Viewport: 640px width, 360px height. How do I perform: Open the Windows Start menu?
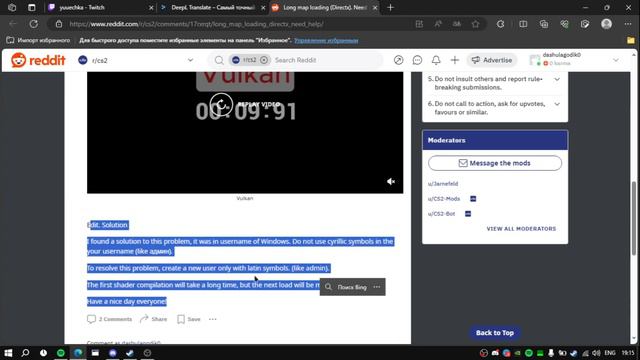click(8, 353)
